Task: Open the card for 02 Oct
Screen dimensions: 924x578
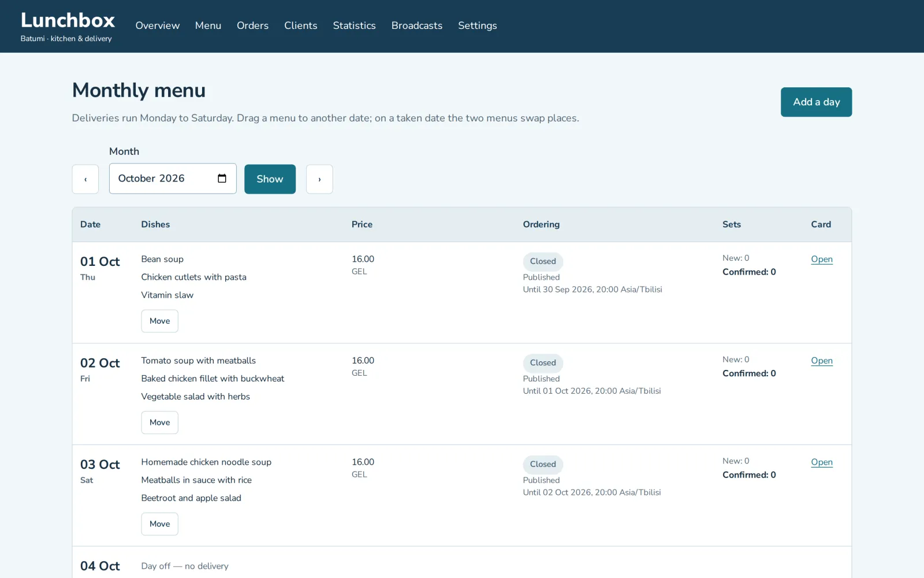Action: tap(822, 361)
